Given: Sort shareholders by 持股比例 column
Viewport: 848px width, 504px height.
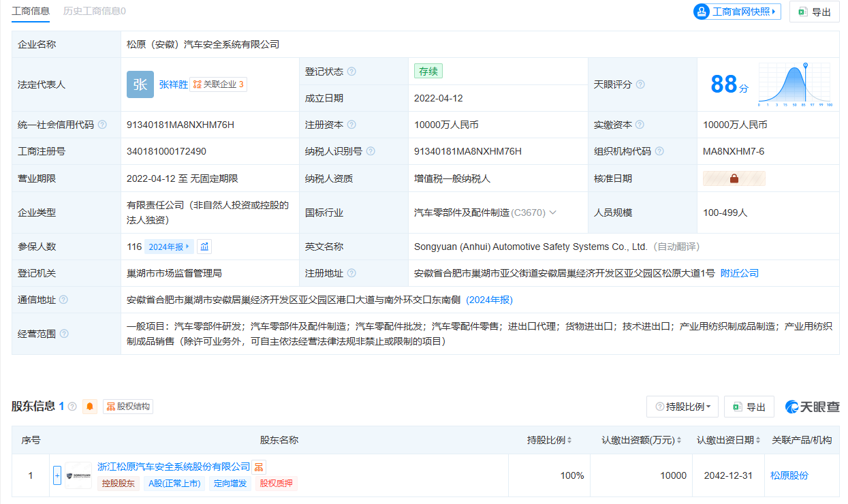Looking at the screenshot, I should click(549, 440).
